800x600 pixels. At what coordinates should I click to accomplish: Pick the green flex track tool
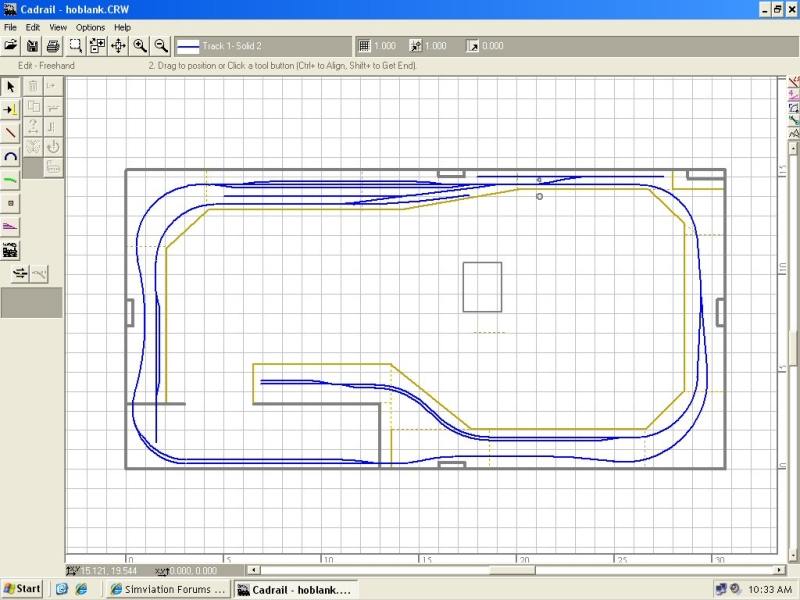[x=11, y=180]
